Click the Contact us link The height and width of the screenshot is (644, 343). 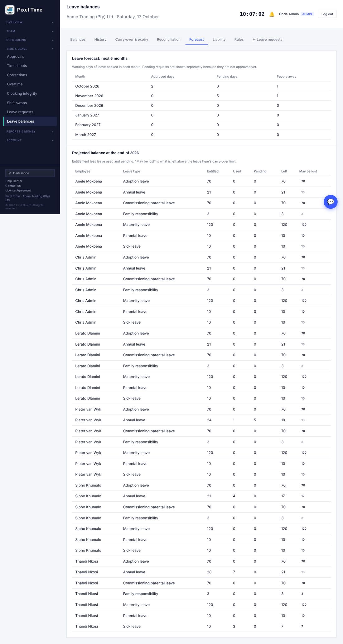point(13,186)
